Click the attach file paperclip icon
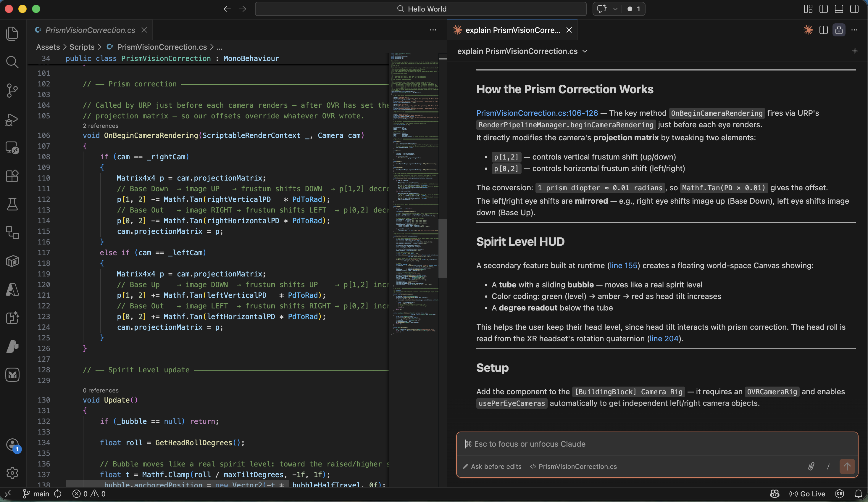Image resolution: width=868 pixels, height=502 pixels. click(811, 466)
